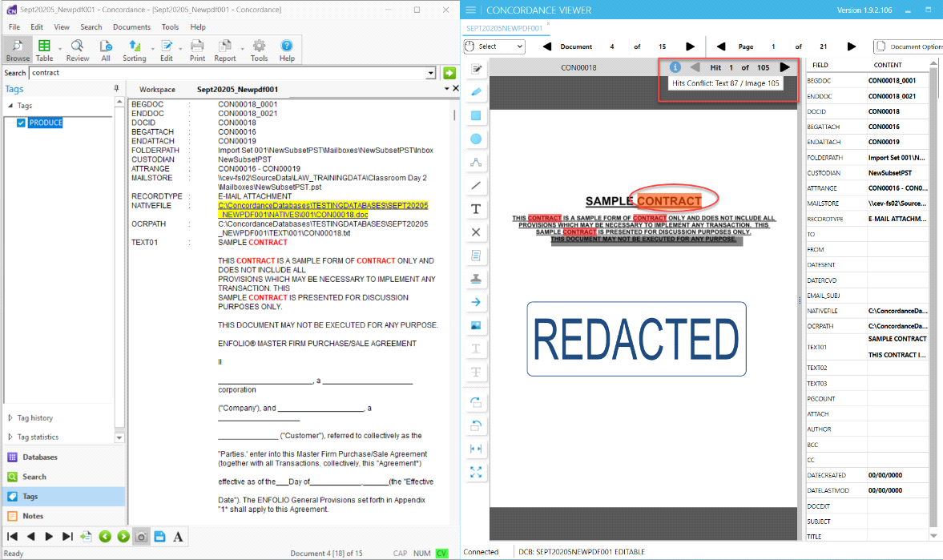Select the line drawing tool
Screen dimensions: 943x560
[x=476, y=185]
